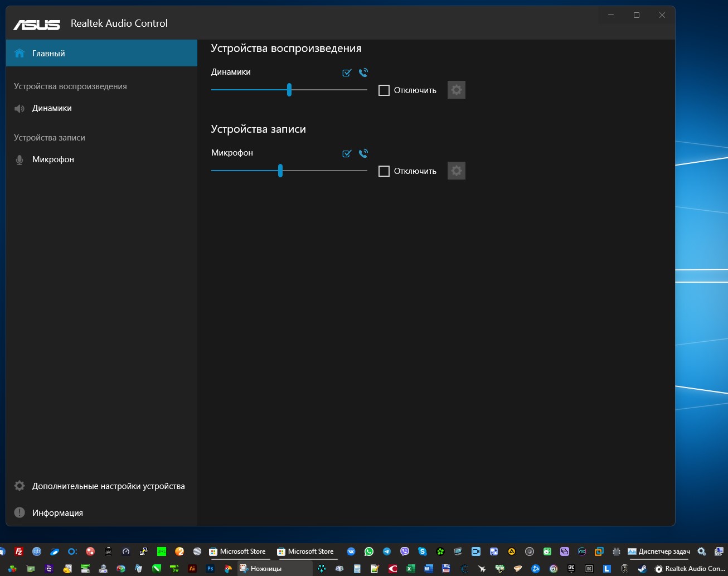
Task: Open Excel from the taskbar
Action: point(411,569)
